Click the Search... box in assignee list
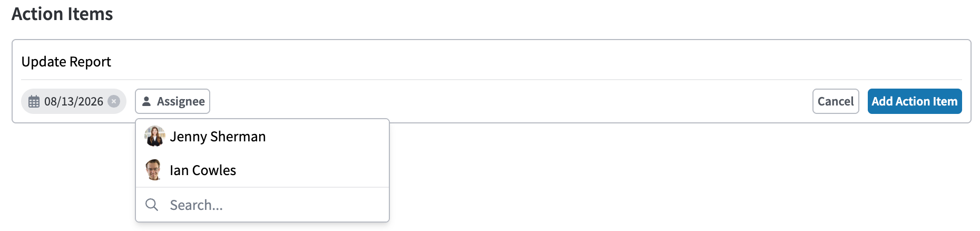980x231 pixels. point(262,205)
